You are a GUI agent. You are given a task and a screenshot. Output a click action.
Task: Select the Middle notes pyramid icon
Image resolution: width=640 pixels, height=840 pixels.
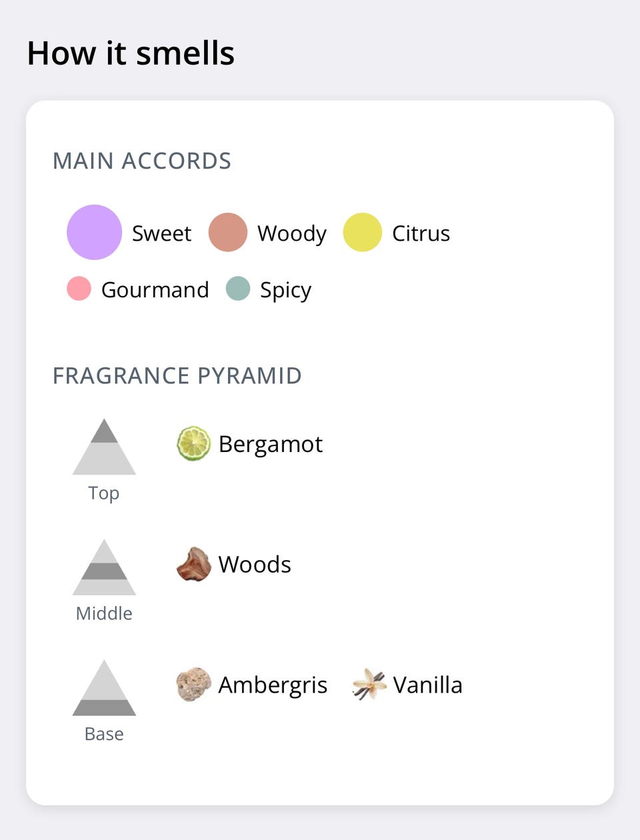(104, 568)
